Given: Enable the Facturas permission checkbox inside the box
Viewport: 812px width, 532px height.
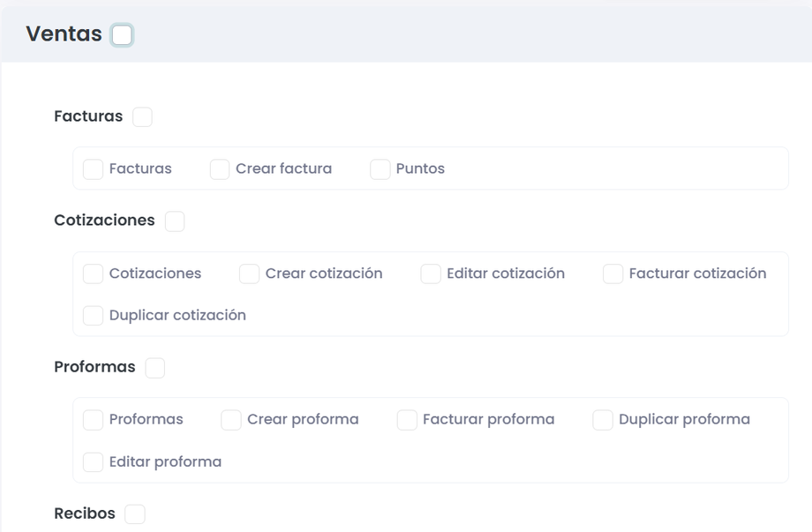Looking at the screenshot, I should (93, 169).
